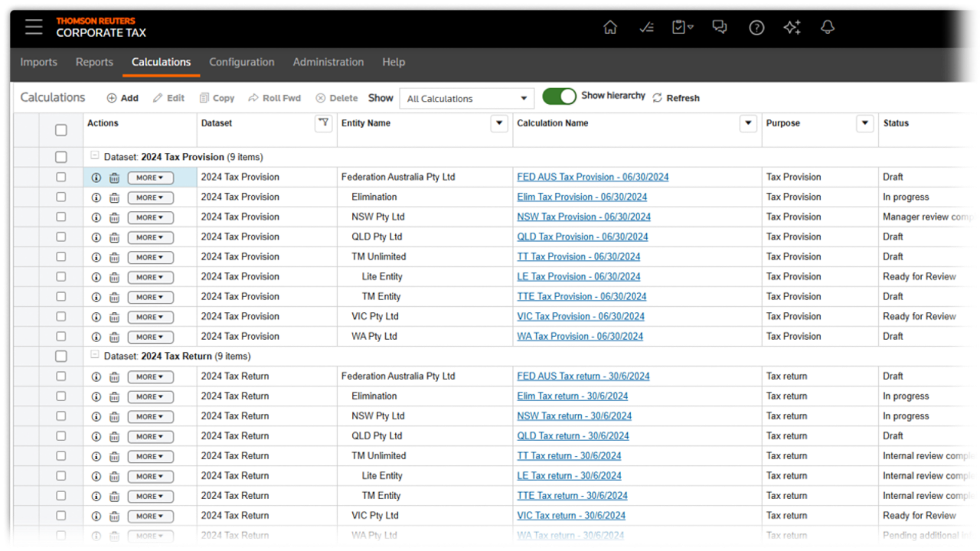Go to the Home icon in header
This screenshot has height=551, width=980.
[610, 28]
